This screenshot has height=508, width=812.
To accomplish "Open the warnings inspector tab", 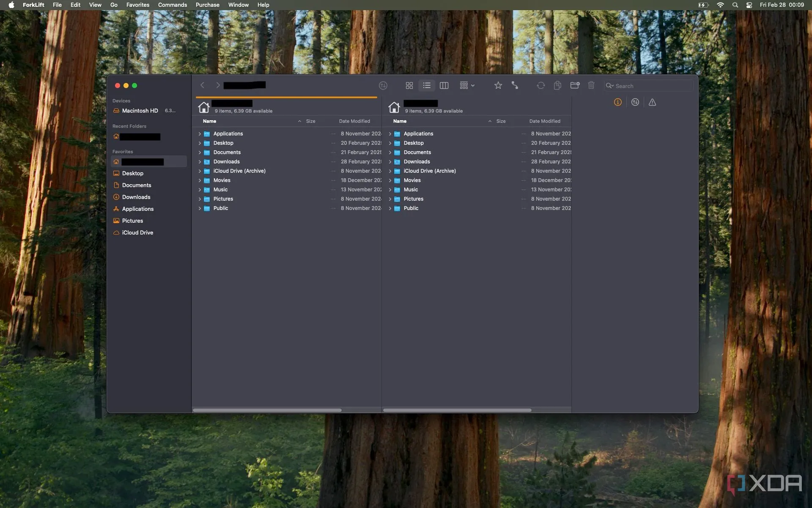I will click(652, 102).
